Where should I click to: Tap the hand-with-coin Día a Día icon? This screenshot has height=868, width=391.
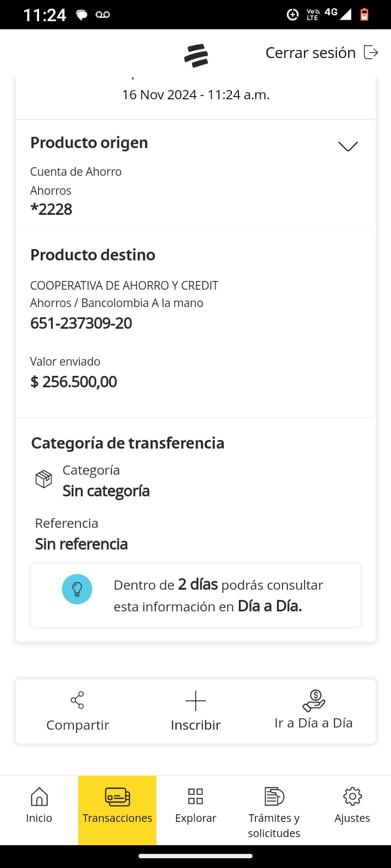click(313, 700)
